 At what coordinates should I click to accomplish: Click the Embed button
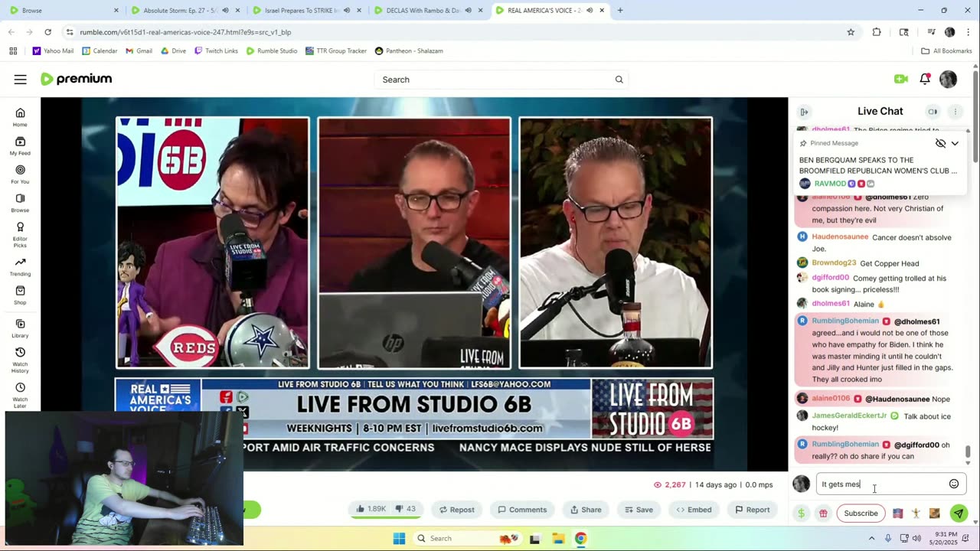click(694, 510)
